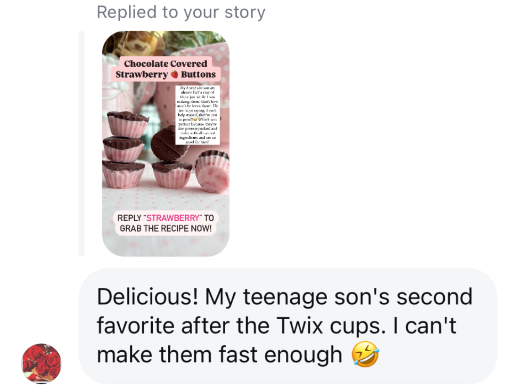This screenshot has width=532, height=392.
Task: Click the bottom cup of the stack
Action: 123,174
